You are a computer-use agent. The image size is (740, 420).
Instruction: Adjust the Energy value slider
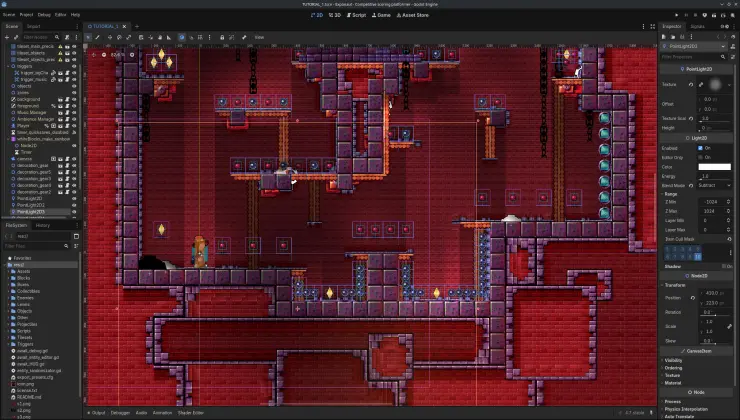pyautogui.click(x=715, y=176)
